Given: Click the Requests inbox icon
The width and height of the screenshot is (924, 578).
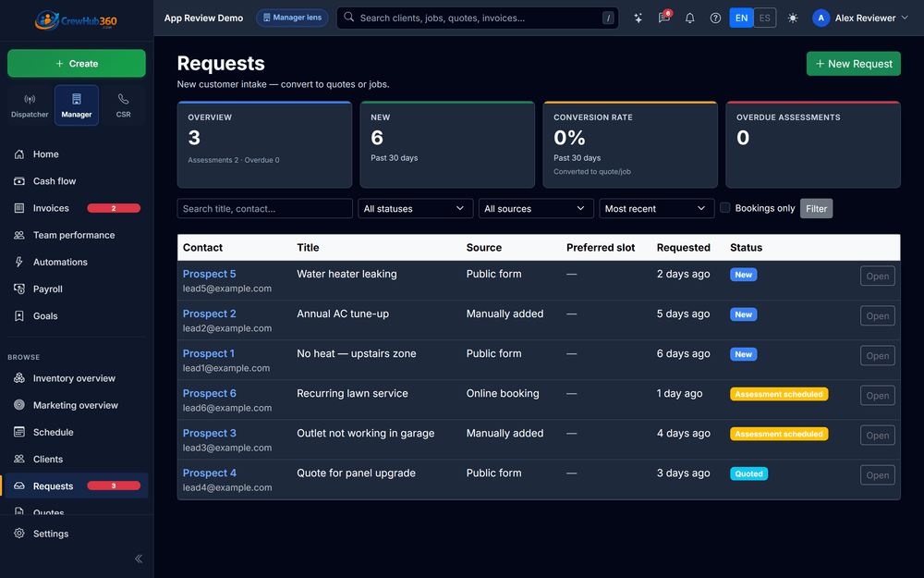Looking at the screenshot, I should point(19,486).
